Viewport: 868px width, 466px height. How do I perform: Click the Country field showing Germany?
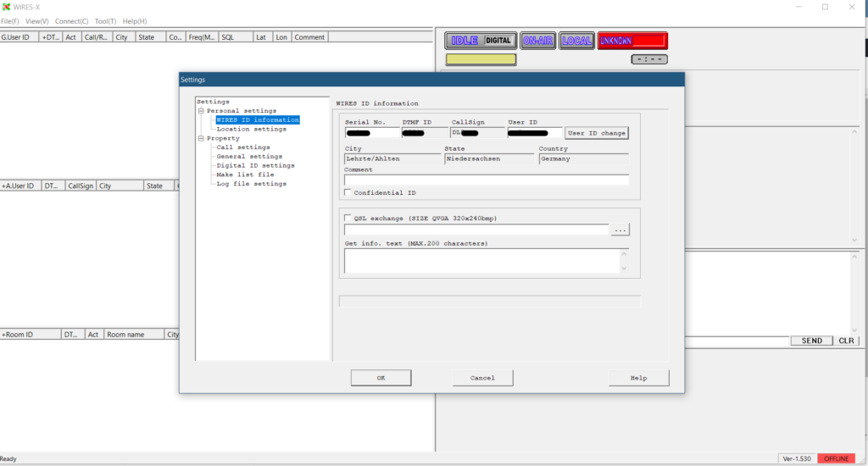(583, 158)
